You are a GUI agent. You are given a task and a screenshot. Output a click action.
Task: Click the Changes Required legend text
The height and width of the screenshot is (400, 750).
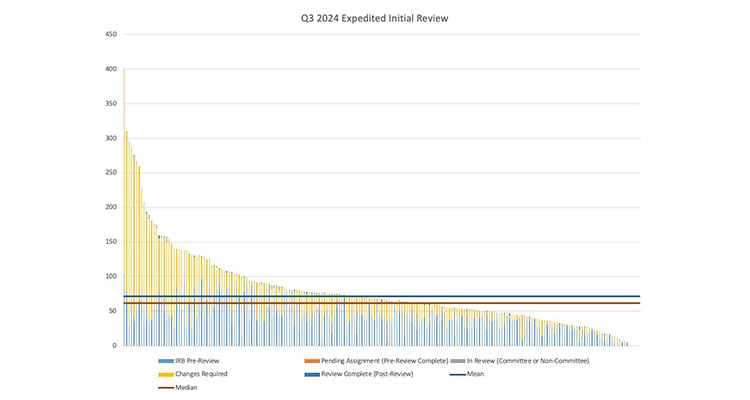point(203,374)
